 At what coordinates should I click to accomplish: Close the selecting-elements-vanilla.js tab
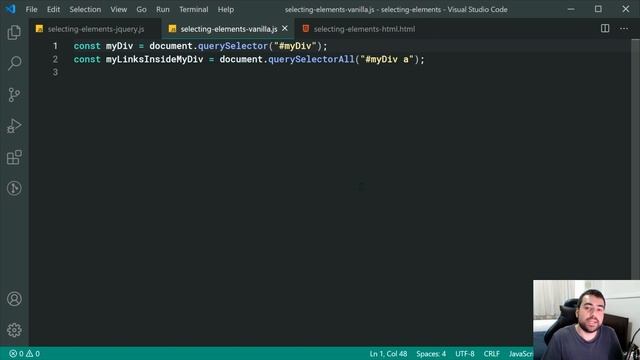284,28
